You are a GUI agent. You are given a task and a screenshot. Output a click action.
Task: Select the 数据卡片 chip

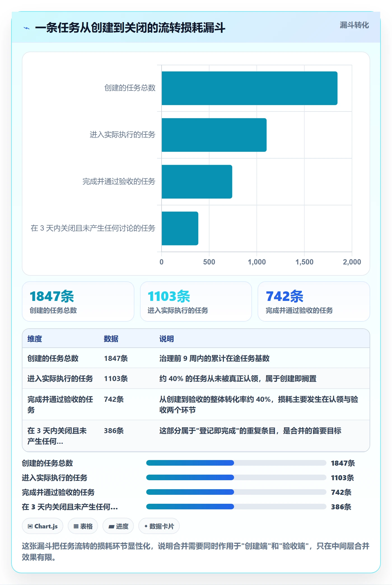(x=159, y=526)
